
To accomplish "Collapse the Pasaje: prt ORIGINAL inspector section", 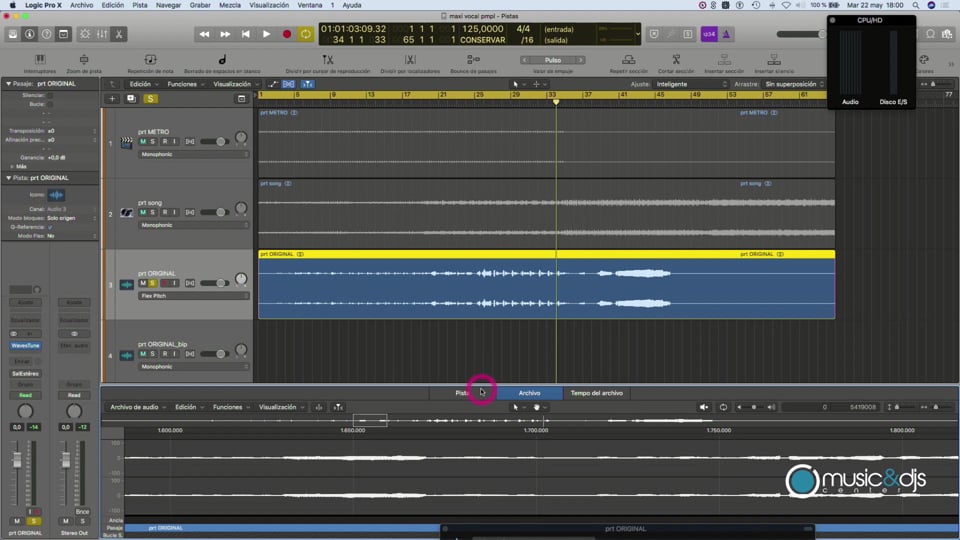I will pos(9,84).
